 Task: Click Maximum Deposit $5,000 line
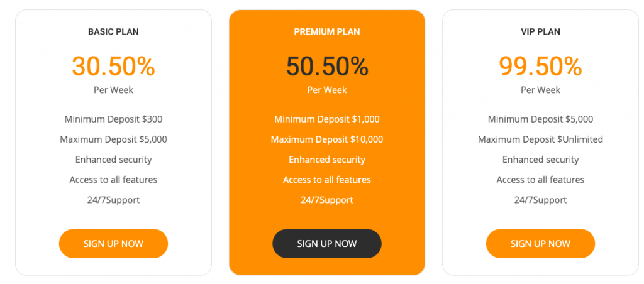(x=113, y=139)
